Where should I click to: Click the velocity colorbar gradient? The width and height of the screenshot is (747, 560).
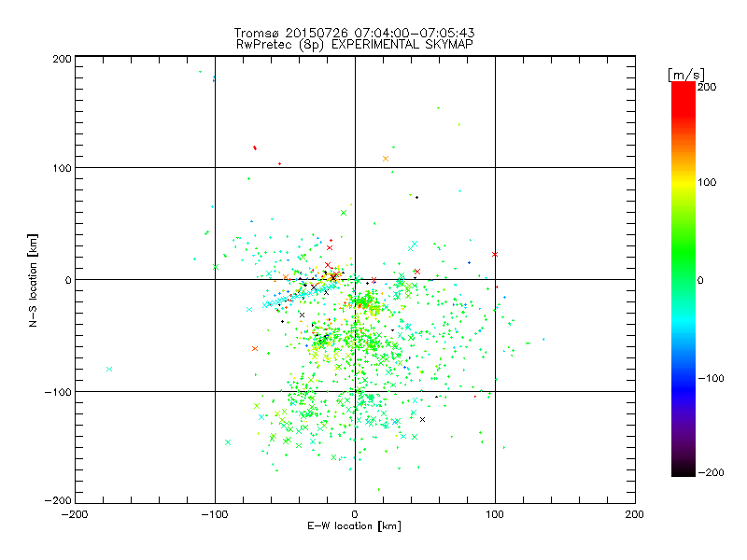684,278
